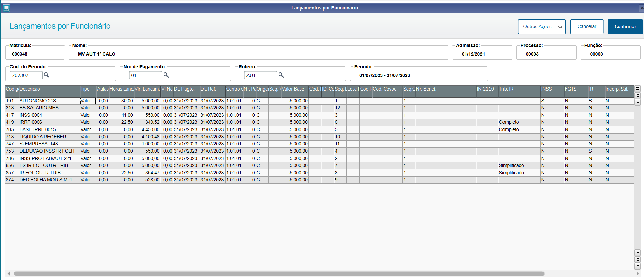The height and width of the screenshot is (280, 644).
Task: Confirm the entries with Confirmar
Action: (625, 26)
